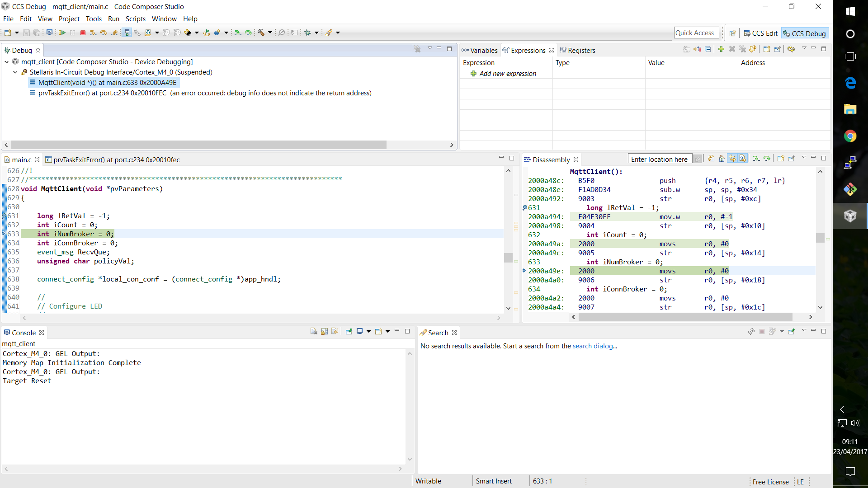Screen dimensions: 868x488
Task: Open the search dialog link
Action: pos(593,346)
